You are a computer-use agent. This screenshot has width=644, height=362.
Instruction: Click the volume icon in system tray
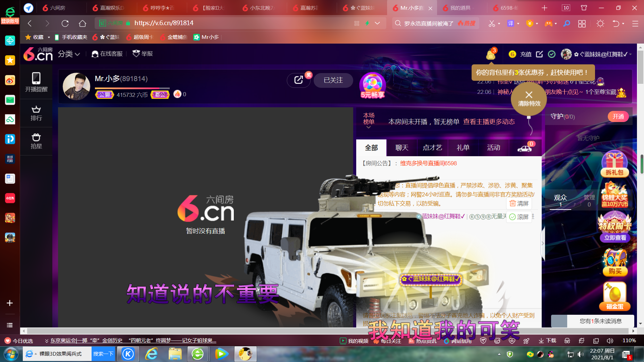pos(581,354)
